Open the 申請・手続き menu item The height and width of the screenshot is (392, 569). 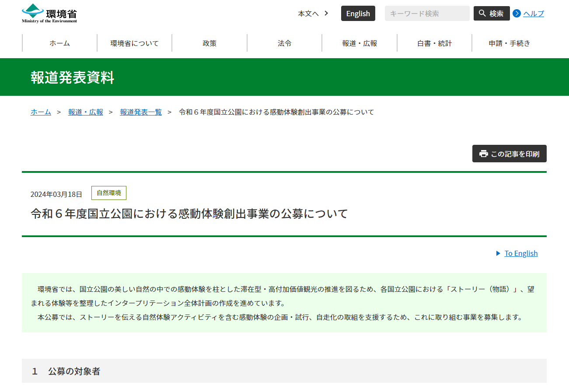point(509,43)
